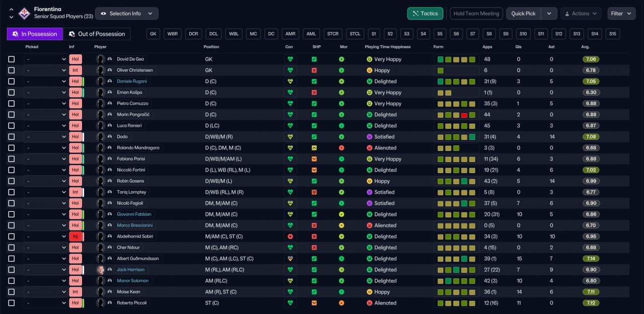
Task: Tick the checkbox beside David De Gea
Action: point(12,59)
